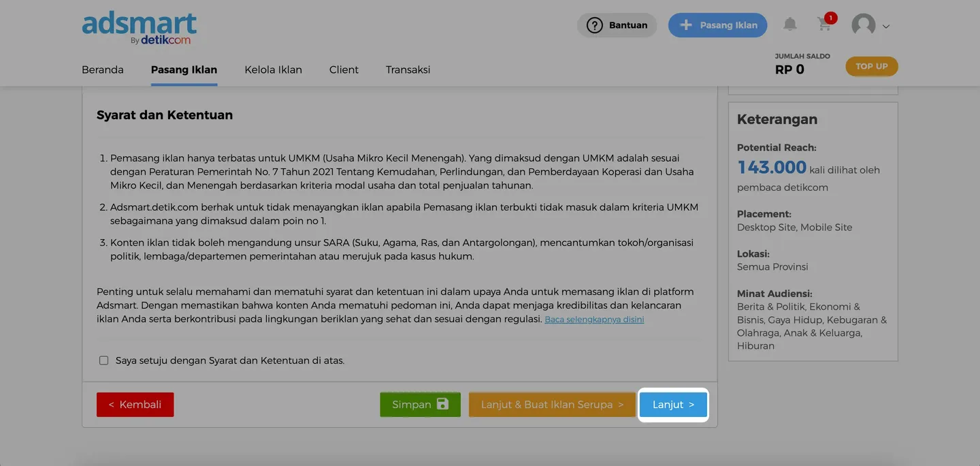Image resolution: width=980 pixels, height=466 pixels.
Task: Click the blue Pasang Iklan plus button
Action: pyautogui.click(x=717, y=25)
